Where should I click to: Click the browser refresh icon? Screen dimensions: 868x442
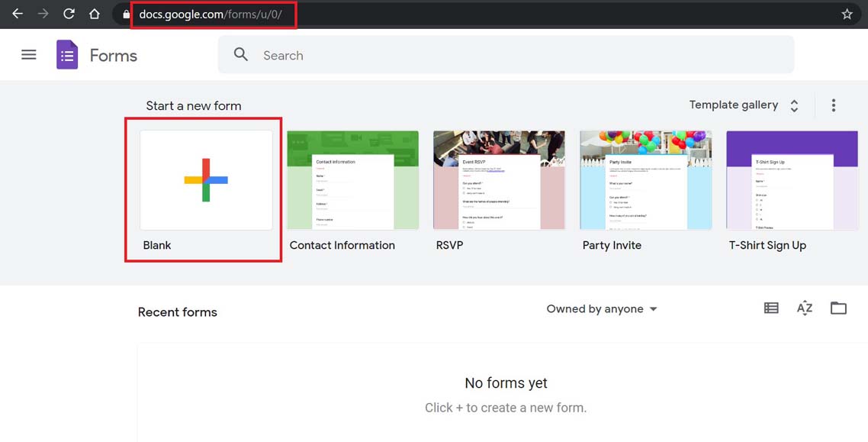tap(68, 13)
